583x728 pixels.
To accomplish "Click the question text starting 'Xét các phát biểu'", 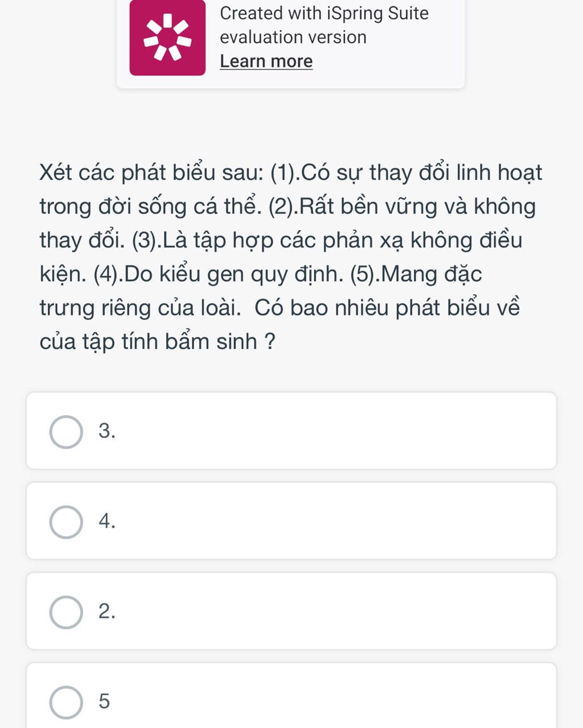I will click(x=291, y=257).
